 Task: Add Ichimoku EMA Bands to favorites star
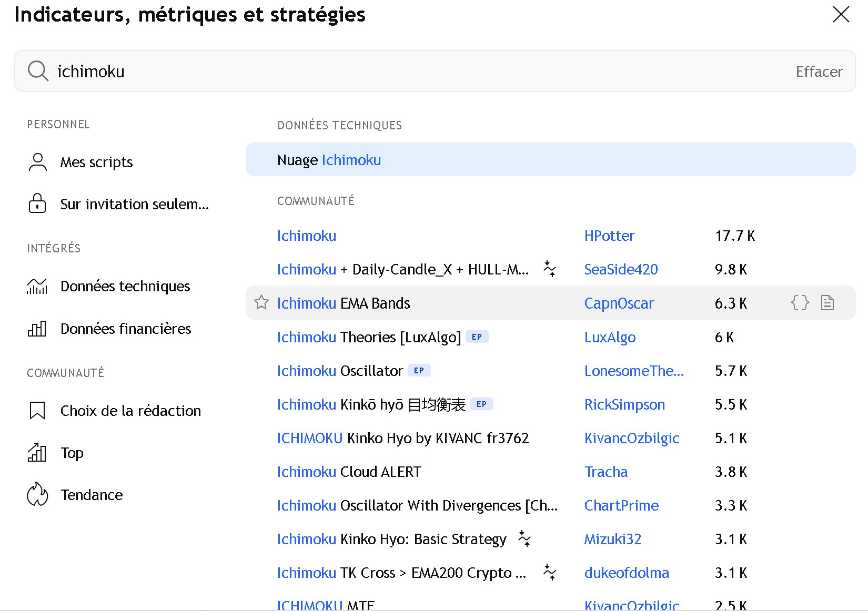(x=261, y=303)
